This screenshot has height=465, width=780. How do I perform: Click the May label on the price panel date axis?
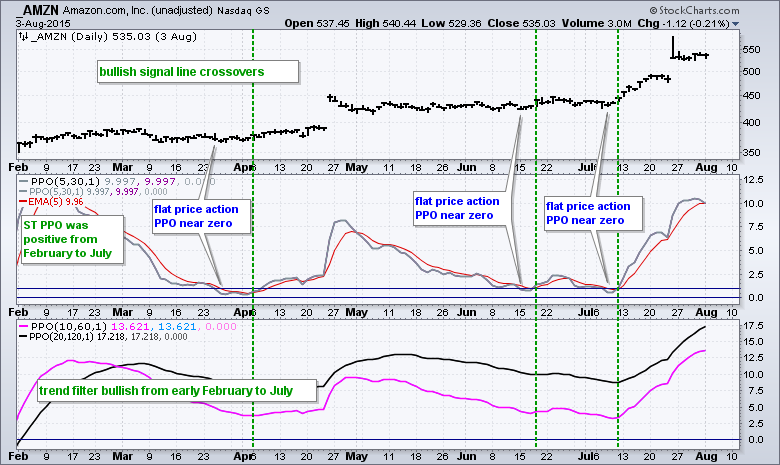356,168
